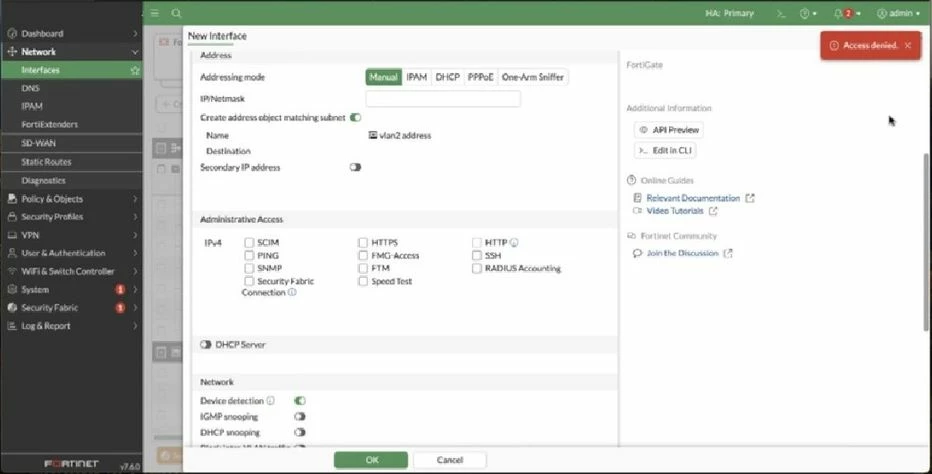Open the help question-mark menu
Viewport: 932px width, 474px height.
click(808, 13)
